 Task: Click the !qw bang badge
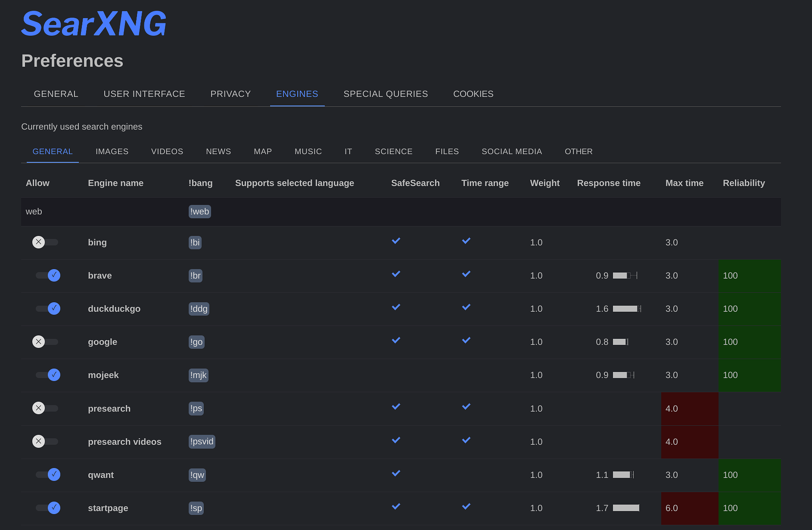tap(197, 475)
